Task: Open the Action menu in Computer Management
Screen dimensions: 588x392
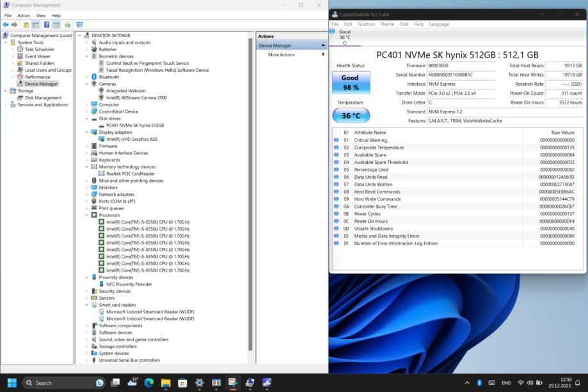Action: pyautogui.click(x=24, y=15)
